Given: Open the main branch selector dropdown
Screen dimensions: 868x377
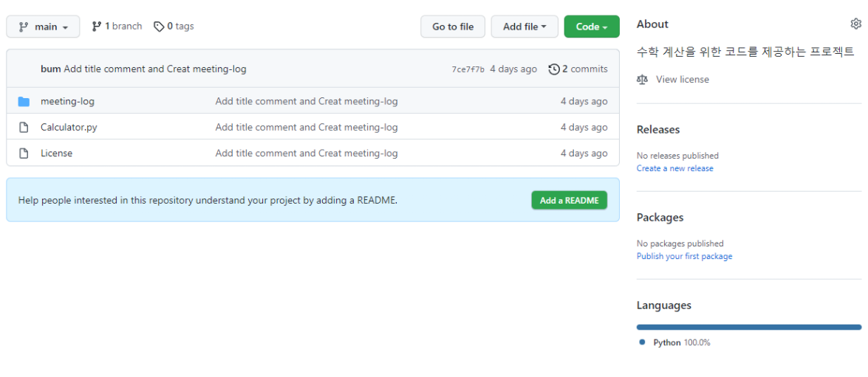Looking at the screenshot, I should click(x=43, y=27).
